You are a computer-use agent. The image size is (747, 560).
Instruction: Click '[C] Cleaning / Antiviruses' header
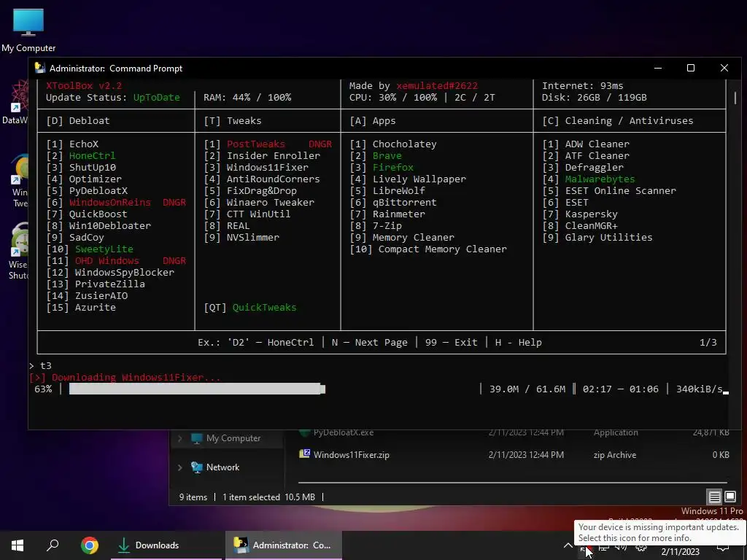point(617,120)
